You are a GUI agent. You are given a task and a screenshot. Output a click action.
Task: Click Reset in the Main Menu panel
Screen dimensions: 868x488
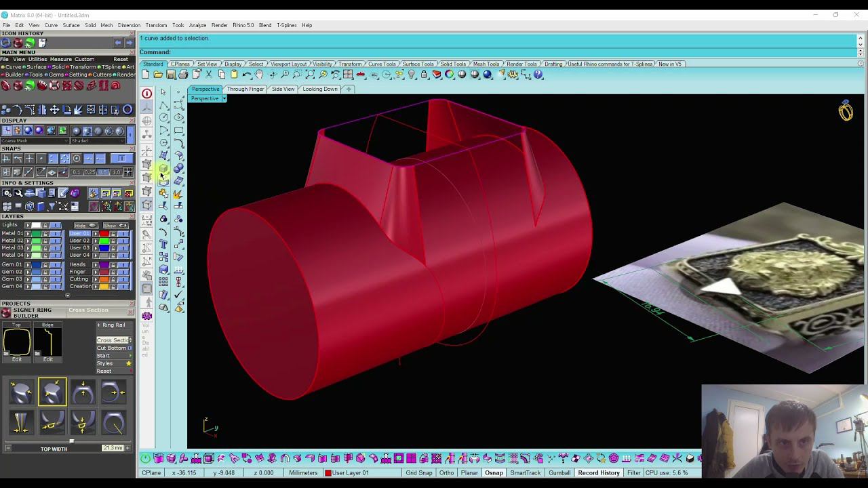[121, 59]
